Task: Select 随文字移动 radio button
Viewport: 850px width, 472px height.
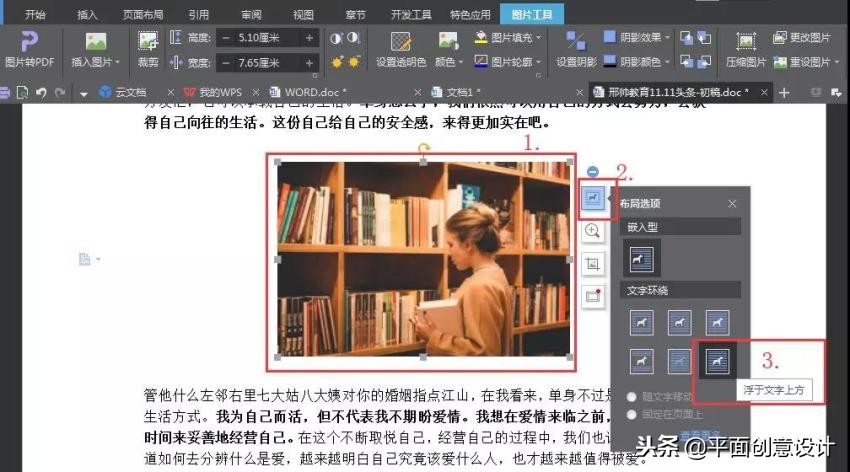Action: click(631, 397)
